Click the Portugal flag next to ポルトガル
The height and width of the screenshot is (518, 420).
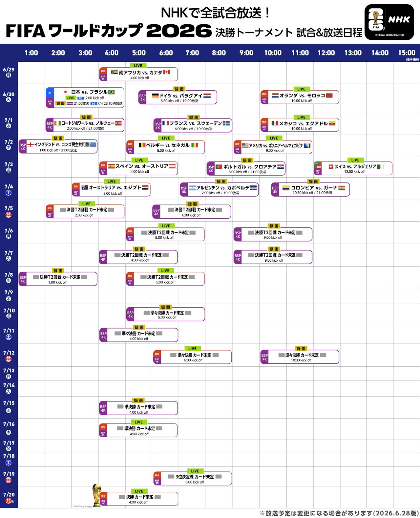tap(219, 166)
